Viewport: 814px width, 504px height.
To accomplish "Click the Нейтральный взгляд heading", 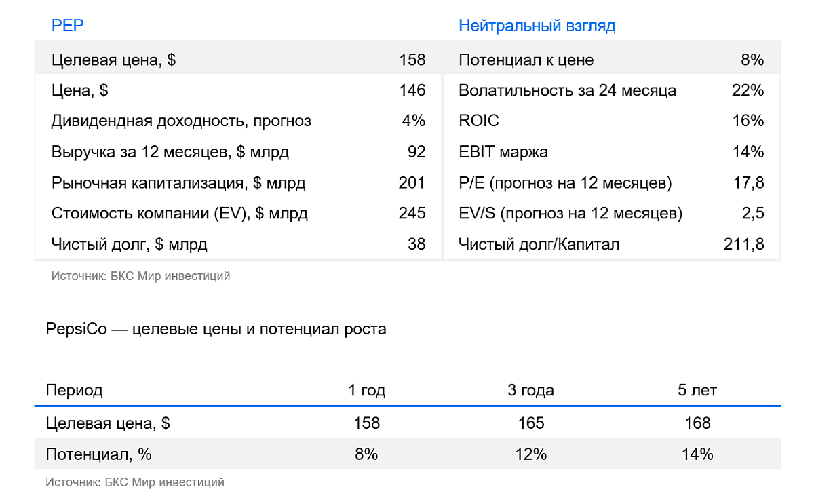I will click(537, 26).
